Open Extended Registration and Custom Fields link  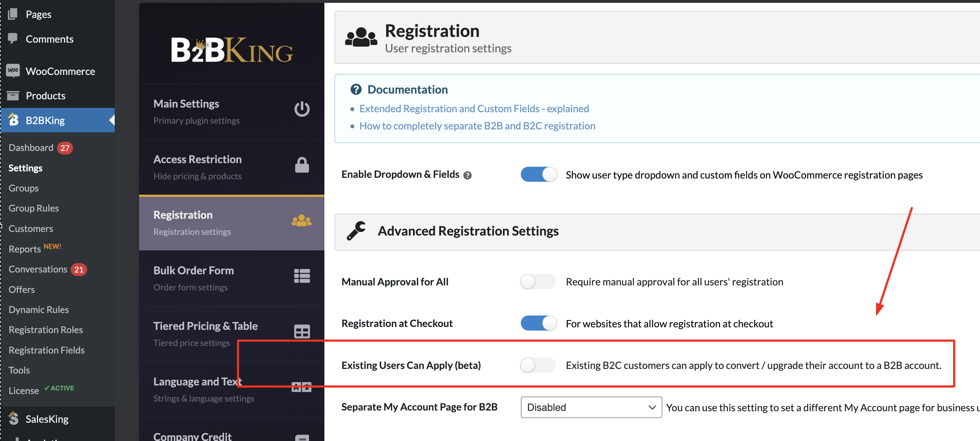click(474, 108)
